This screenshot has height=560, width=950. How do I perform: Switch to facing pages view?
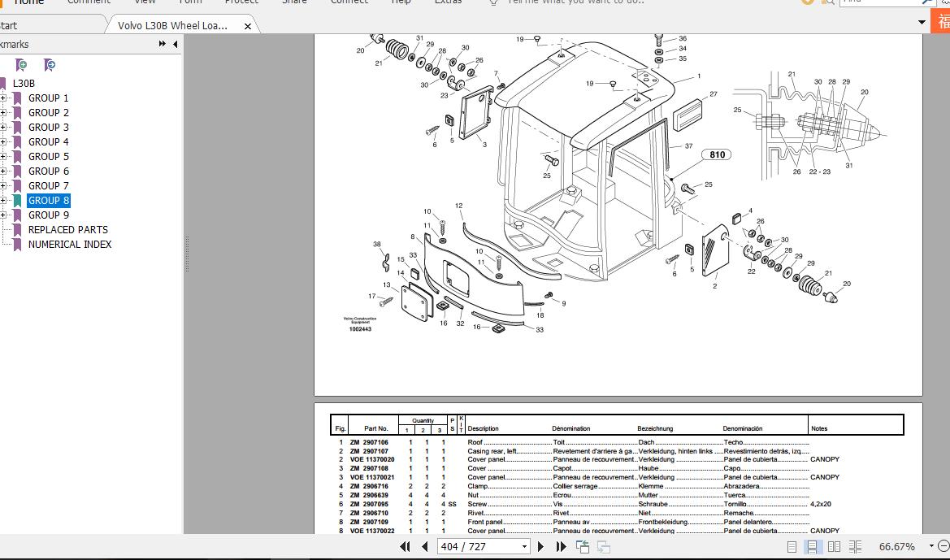coord(834,547)
